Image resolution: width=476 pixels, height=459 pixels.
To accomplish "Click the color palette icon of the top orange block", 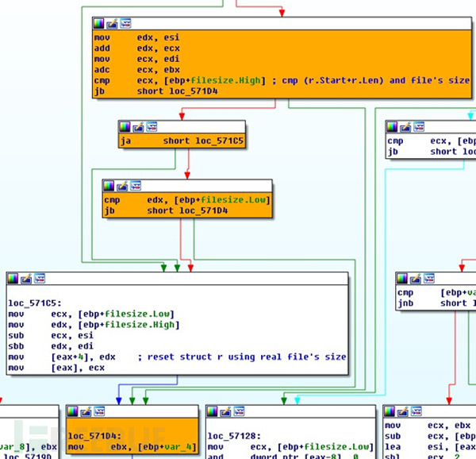I will [x=98, y=23].
